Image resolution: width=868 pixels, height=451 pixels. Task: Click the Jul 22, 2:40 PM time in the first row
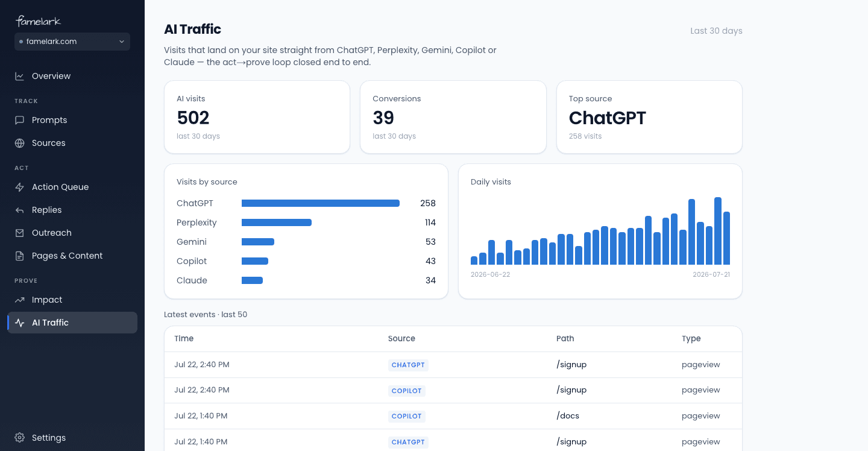[x=202, y=365]
